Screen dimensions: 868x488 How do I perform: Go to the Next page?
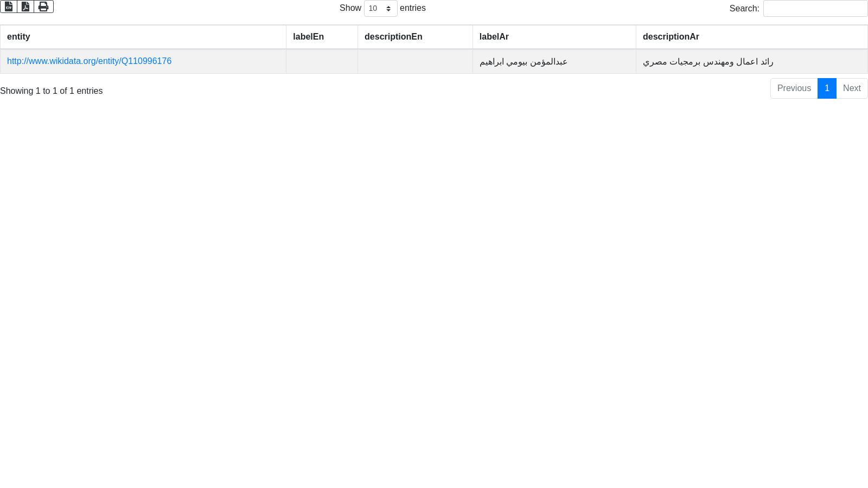pyautogui.click(x=852, y=88)
